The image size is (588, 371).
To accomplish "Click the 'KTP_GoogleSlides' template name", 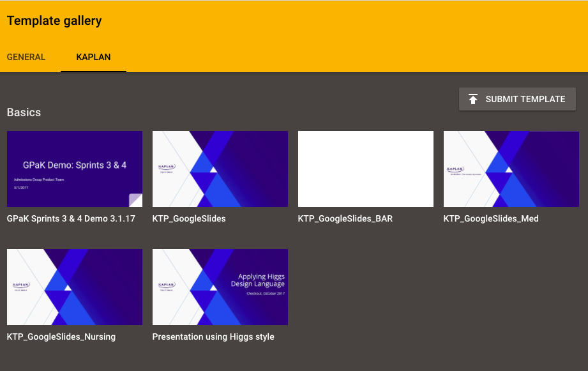I will point(189,218).
